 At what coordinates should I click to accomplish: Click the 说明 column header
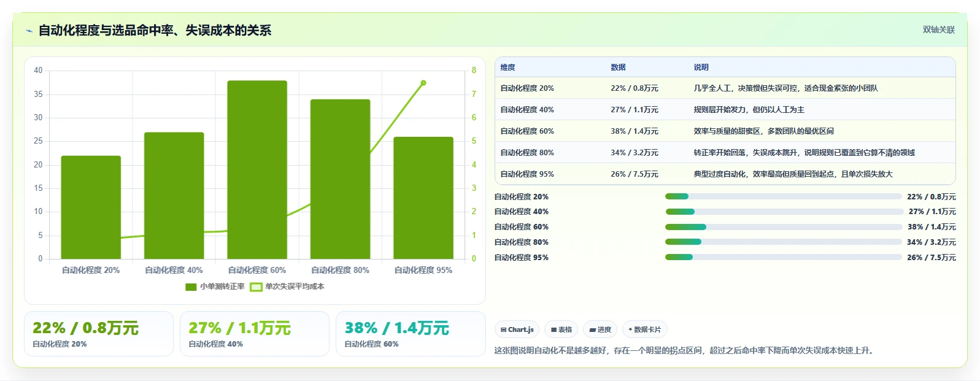pyautogui.click(x=701, y=67)
